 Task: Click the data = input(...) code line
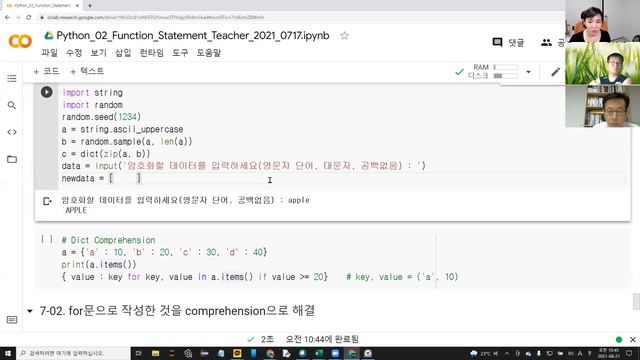(x=244, y=166)
